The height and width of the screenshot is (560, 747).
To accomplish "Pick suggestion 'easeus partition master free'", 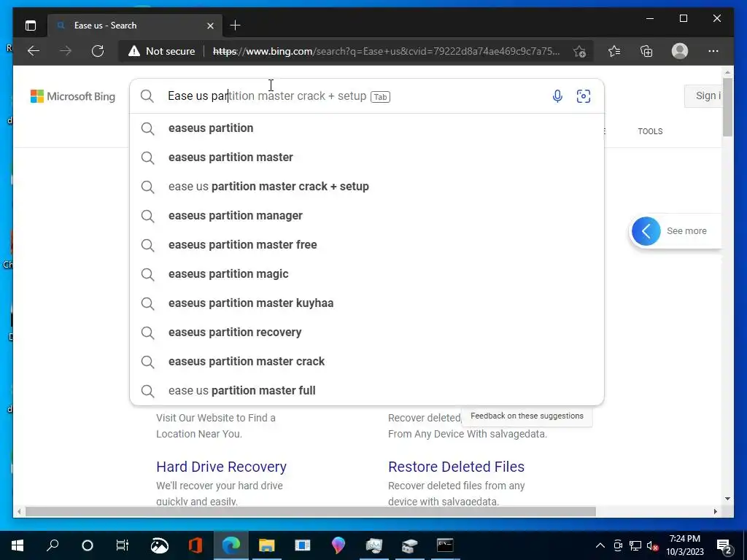I will [367, 245].
